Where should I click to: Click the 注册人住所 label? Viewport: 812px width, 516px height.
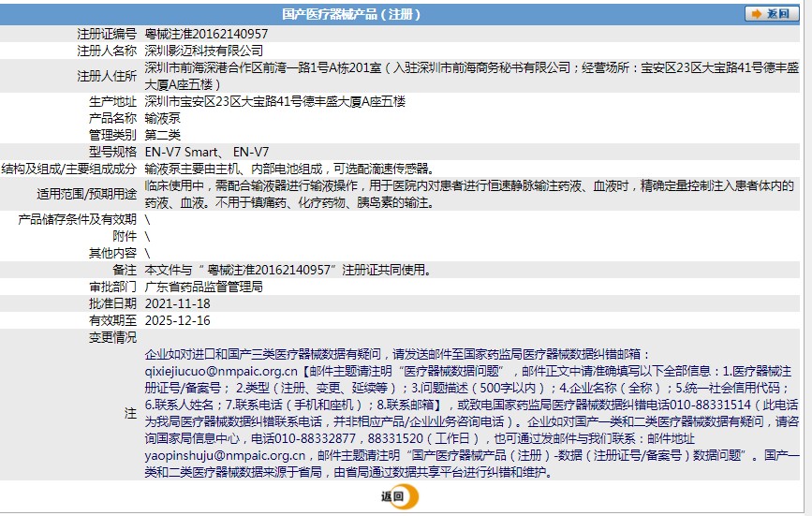pos(107,76)
